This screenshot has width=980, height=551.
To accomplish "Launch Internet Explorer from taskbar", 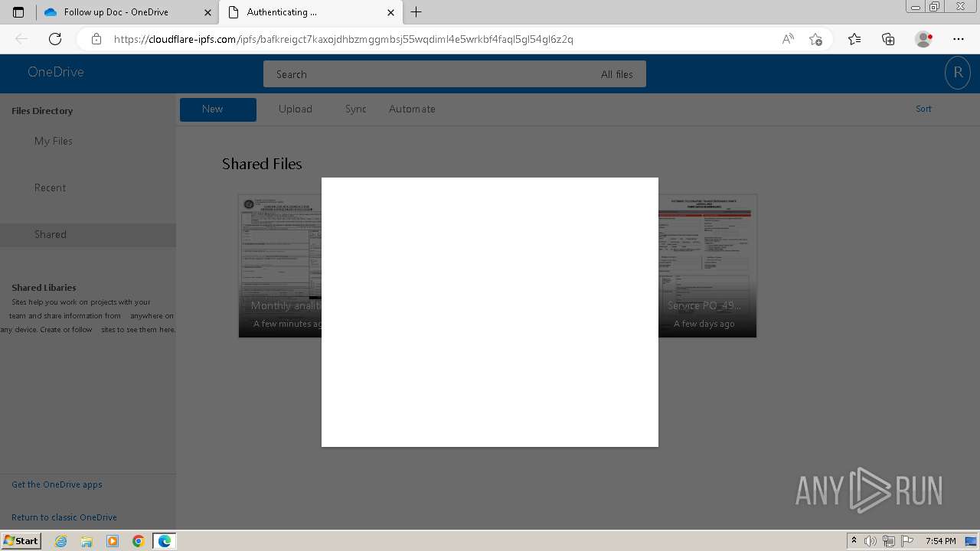I will click(61, 541).
